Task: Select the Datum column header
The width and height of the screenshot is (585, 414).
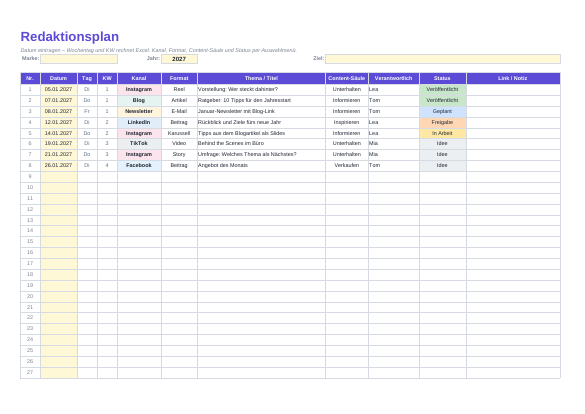Action: point(59,78)
